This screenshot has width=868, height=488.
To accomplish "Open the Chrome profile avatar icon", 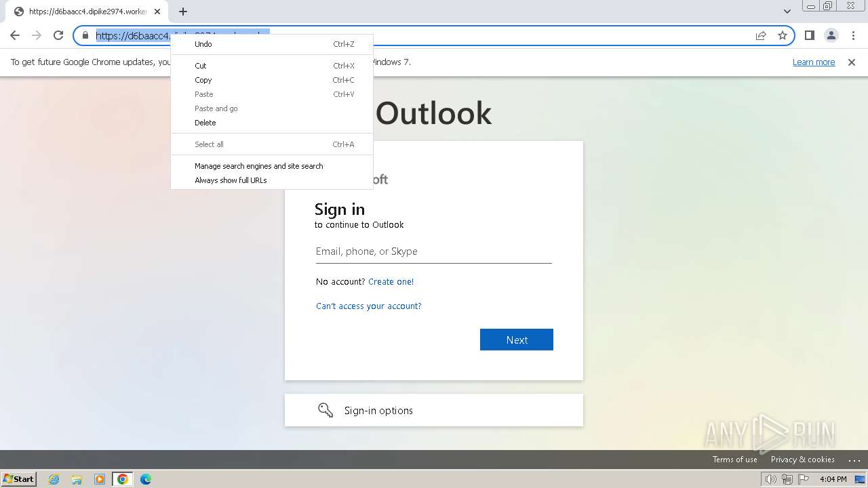I will (x=831, y=35).
